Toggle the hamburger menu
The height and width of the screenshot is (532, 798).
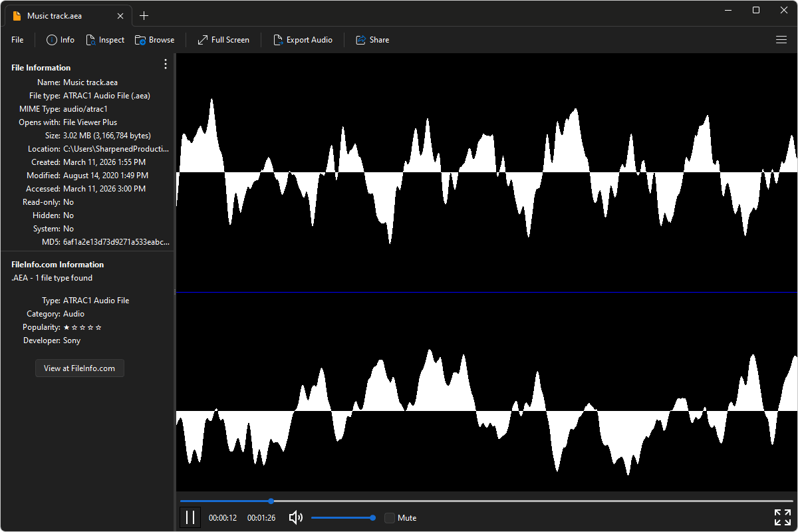(781, 40)
